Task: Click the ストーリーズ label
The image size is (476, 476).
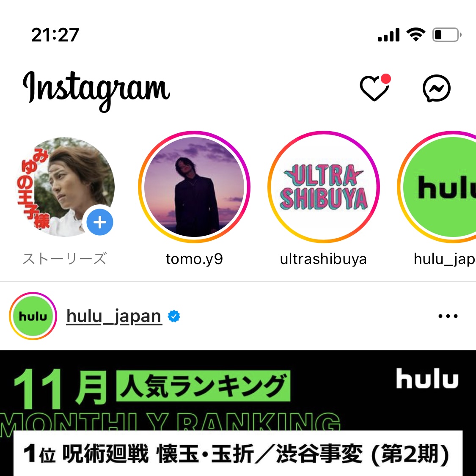Action: click(65, 259)
